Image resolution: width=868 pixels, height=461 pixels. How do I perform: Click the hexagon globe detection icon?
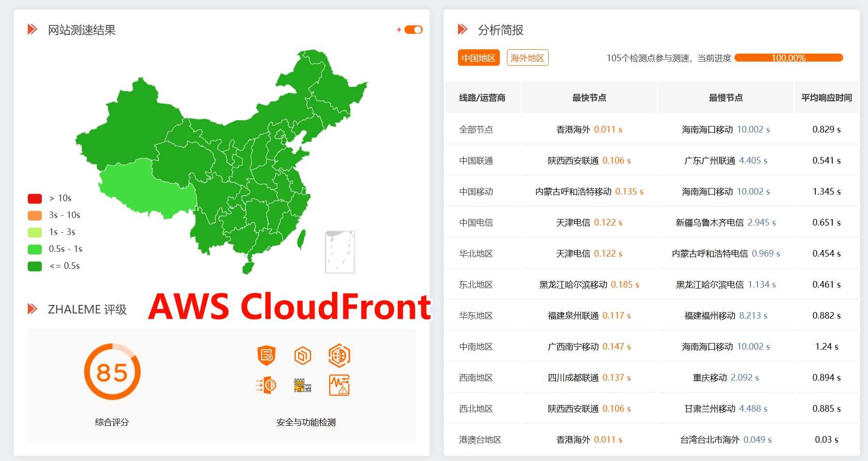point(339,355)
